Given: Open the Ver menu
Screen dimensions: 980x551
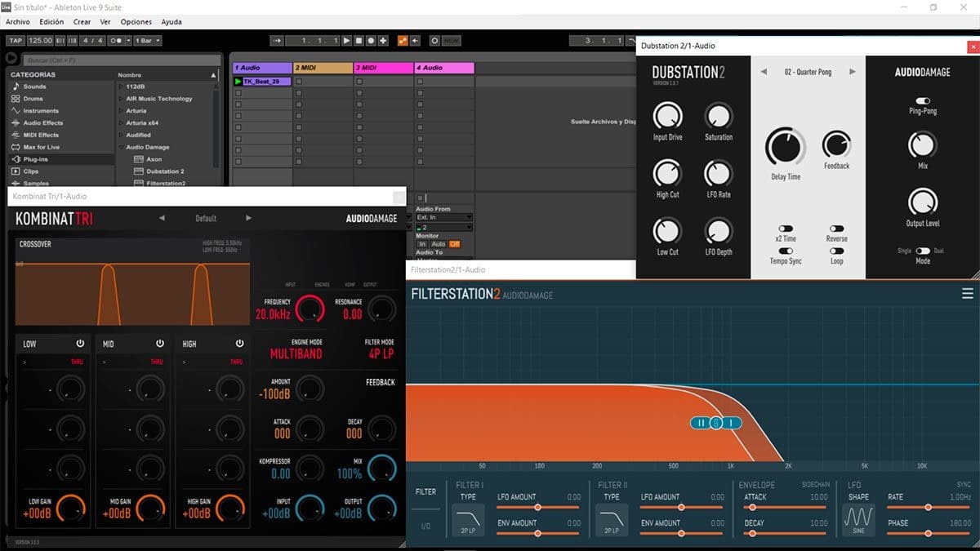Looking at the screenshot, I should point(105,22).
